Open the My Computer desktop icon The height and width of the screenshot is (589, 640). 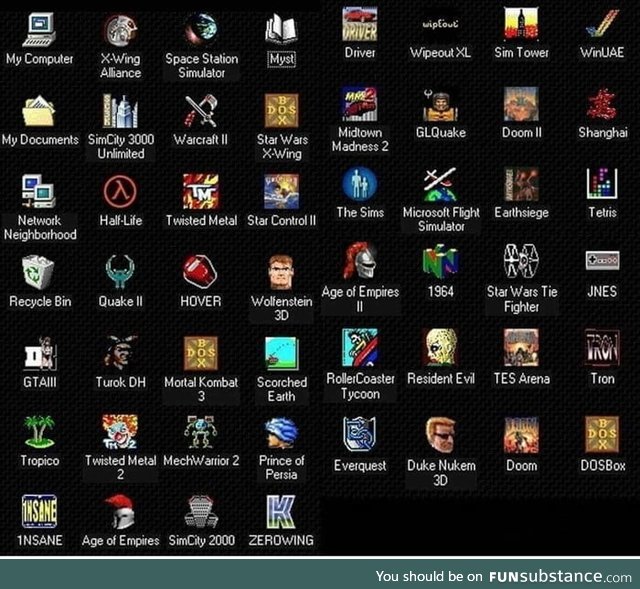click(39, 29)
